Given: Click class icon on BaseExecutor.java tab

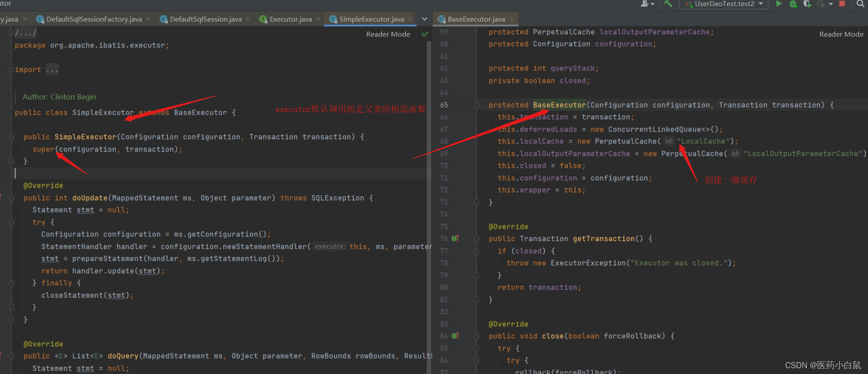Looking at the screenshot, I should click(442, 19).
